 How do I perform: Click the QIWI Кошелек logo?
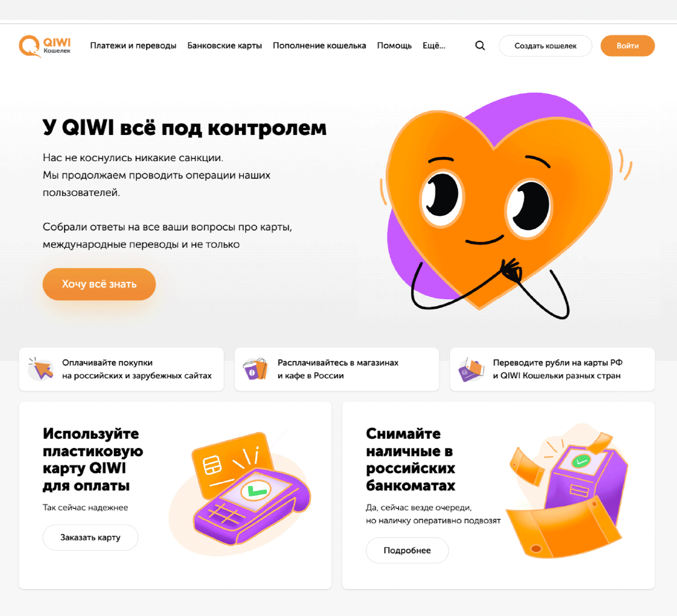[45, 46]
